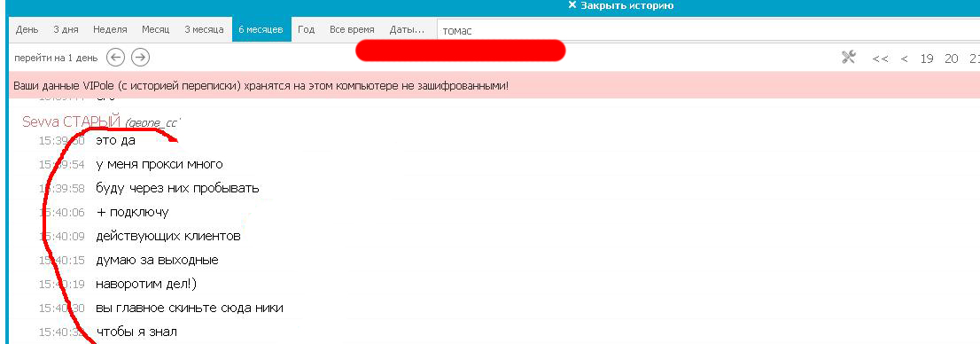Go forward one day with right arrow
Image resolution: width=980 pixels, height=344 pixels.
tap(141, 58)
